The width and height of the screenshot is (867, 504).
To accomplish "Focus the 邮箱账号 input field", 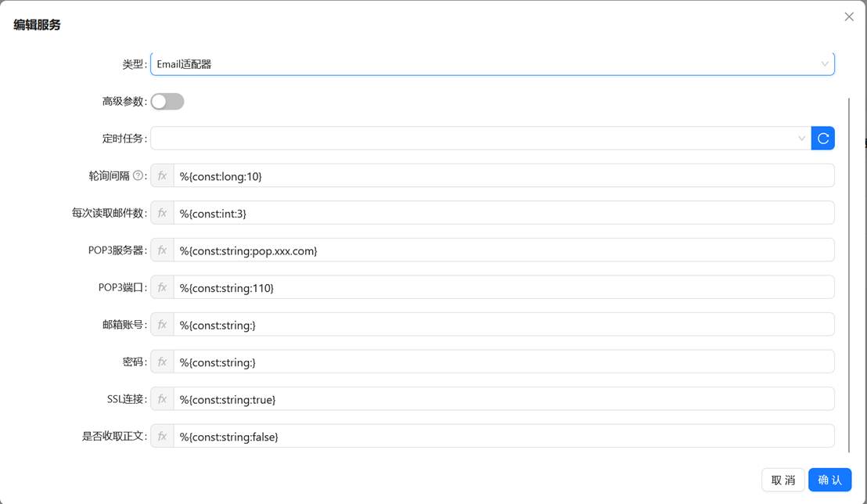I will pyautogui.click(x=503, y=325).
